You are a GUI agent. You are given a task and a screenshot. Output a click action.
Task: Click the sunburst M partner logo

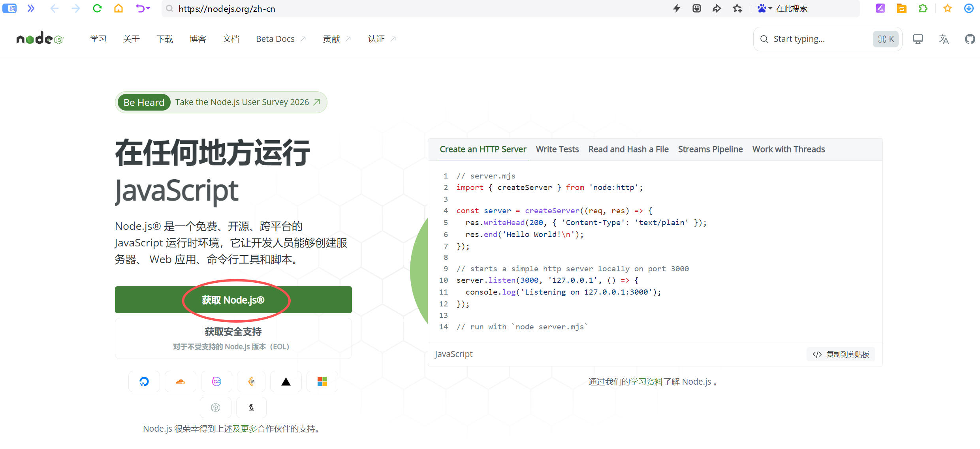click(251, 381)
